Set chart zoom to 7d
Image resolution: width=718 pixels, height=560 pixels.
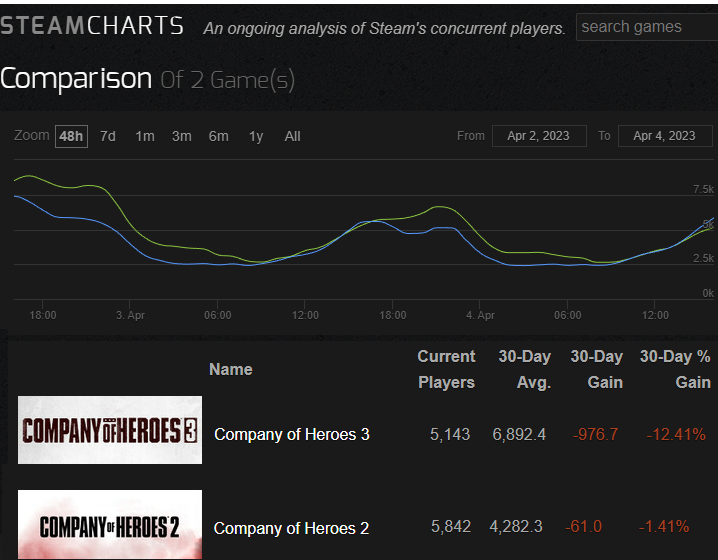tap(108, 136)
